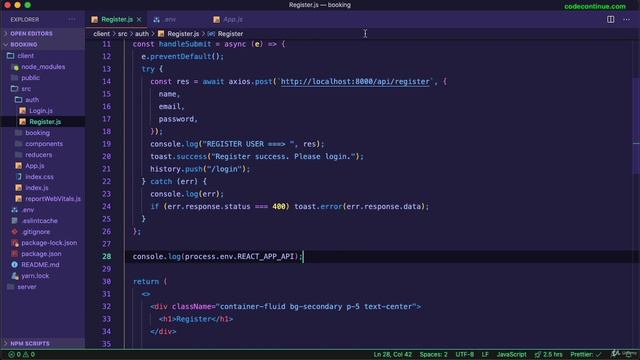640x360 pixels.
Task: Open App.js from the explorer
Action: 35,166
